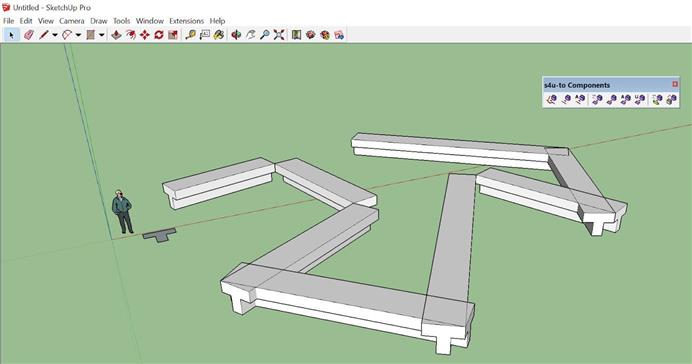
Task: Open the Line tool dropdown arrow
Action: [55, 35]
